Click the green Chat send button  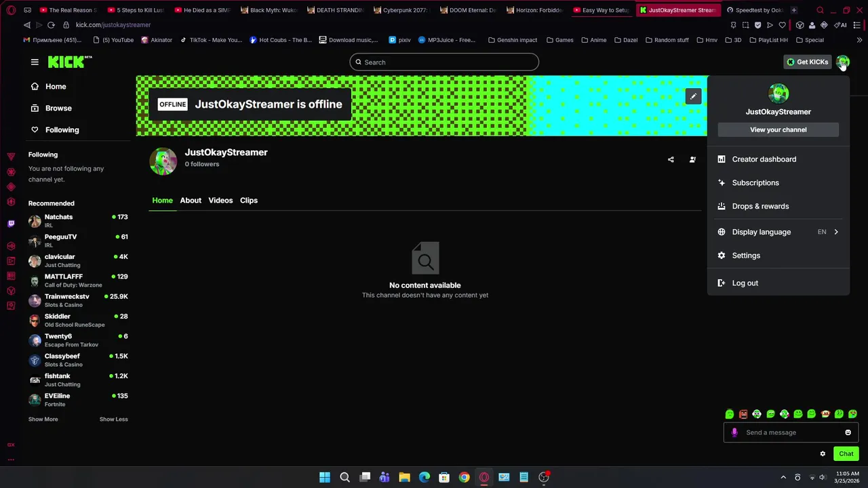tap(846, 454)
